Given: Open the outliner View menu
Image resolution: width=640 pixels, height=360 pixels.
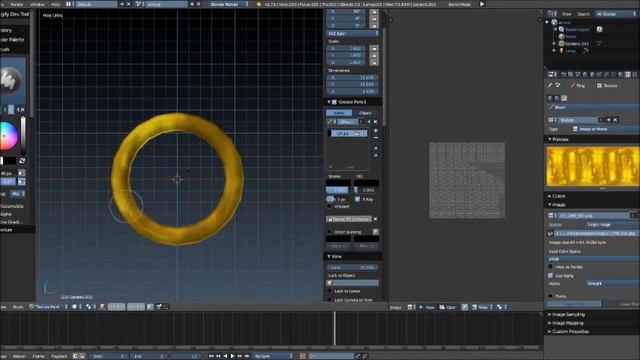Looking at the screenshot, I should pyautogui.click(x=567, y=14).
